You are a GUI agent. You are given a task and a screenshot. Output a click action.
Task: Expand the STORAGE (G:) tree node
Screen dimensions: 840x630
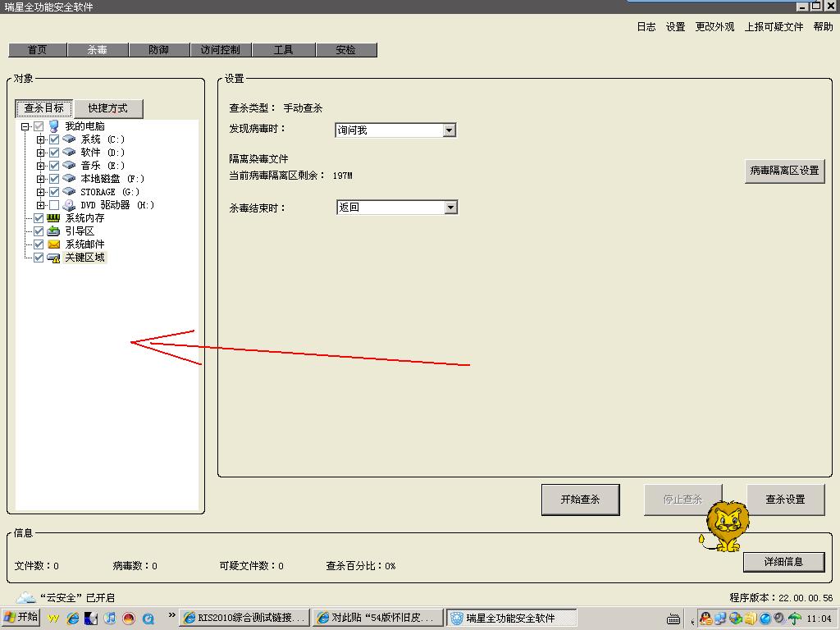click(x=41, y=192)
